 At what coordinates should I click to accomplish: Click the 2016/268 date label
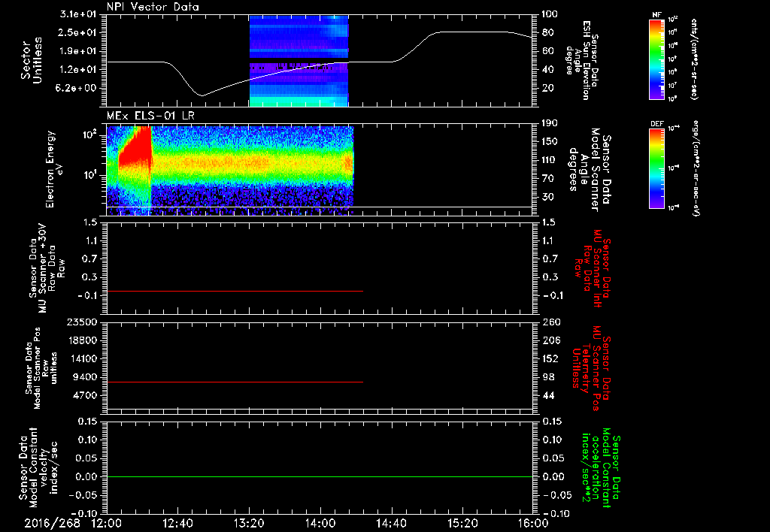point(52,523)
